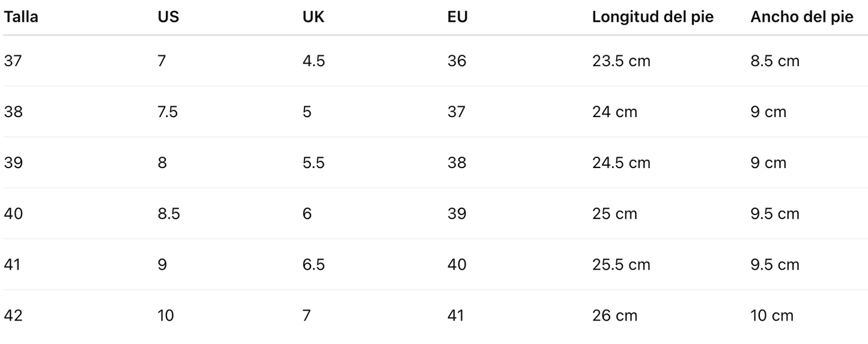Click the Talla column header
This screenshot has width=868, height=344.
coord(21,17)
